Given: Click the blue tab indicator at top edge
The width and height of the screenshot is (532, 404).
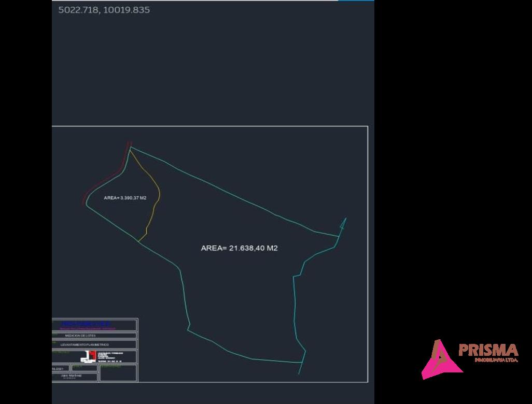Looking at the screenshot, I should coord(353,1).
